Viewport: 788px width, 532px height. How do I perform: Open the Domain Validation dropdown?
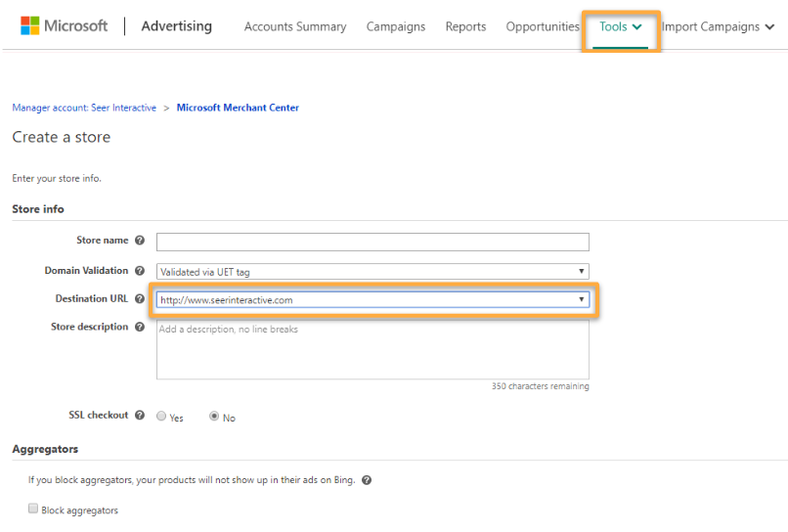(372, 271)
